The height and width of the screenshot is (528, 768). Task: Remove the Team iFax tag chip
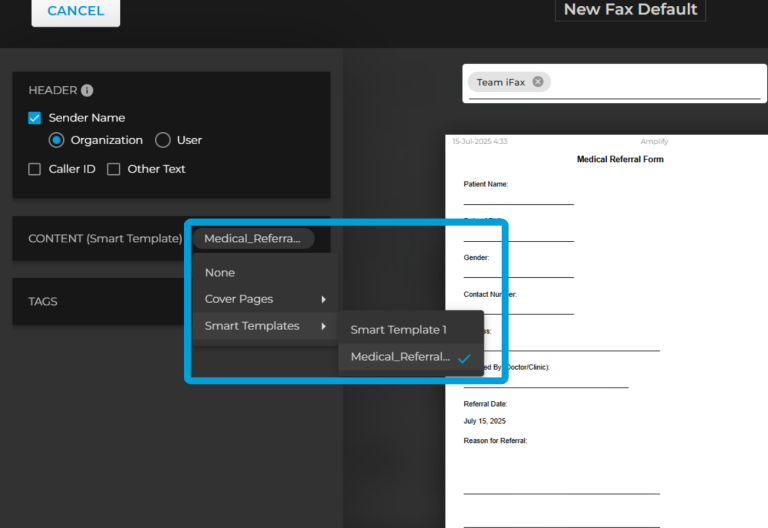538,82
